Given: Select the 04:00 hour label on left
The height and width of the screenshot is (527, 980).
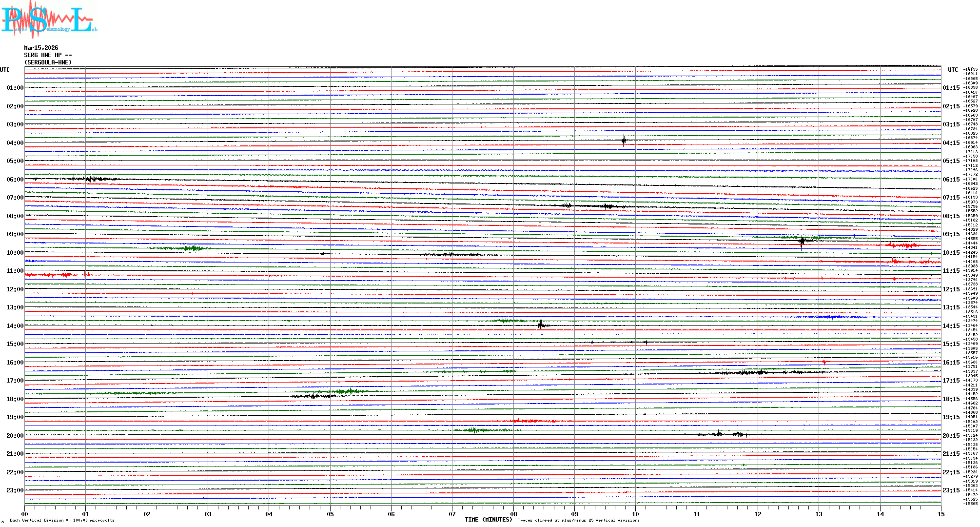Looking at the screenshot, I should click(x=15, y=143).
